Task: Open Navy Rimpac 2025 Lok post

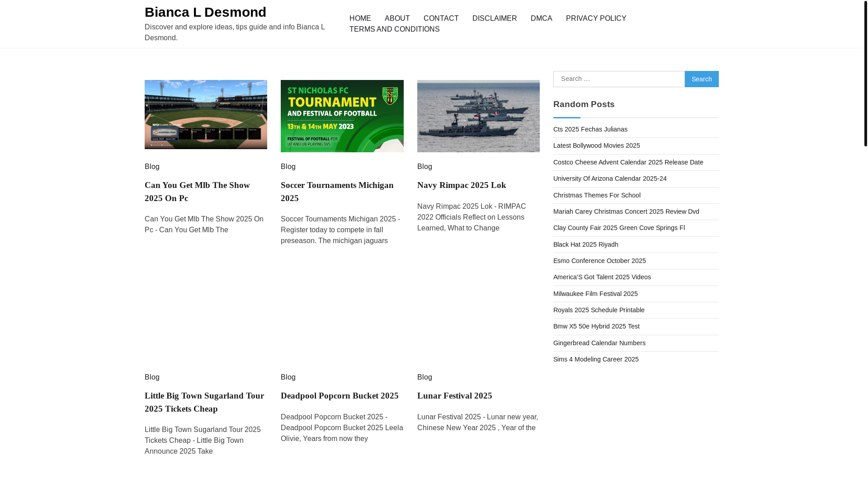Action: pos(462,185)
